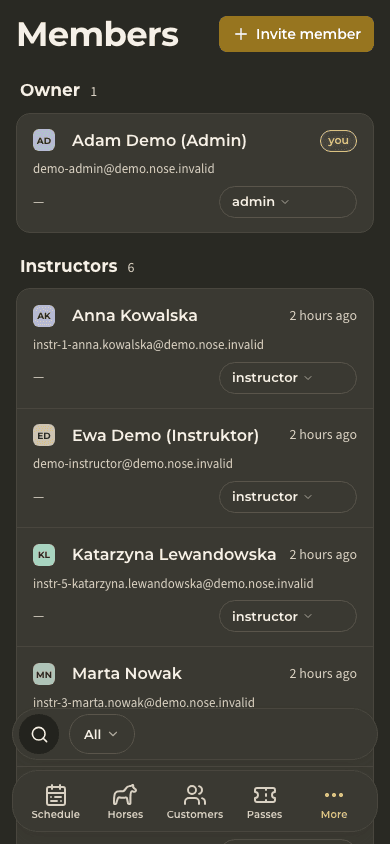This screenshot has width=390, height=844.
Task: Go to the Horses icon
Action: [125, 794]
